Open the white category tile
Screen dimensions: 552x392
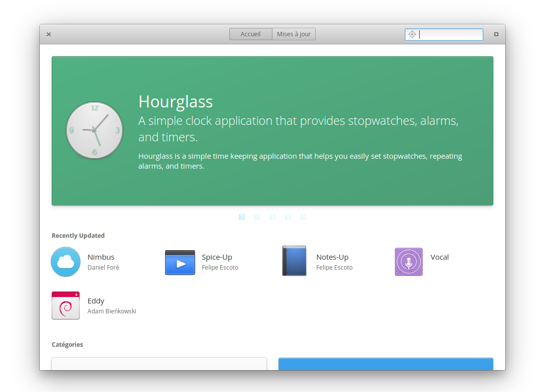[159, 364]
